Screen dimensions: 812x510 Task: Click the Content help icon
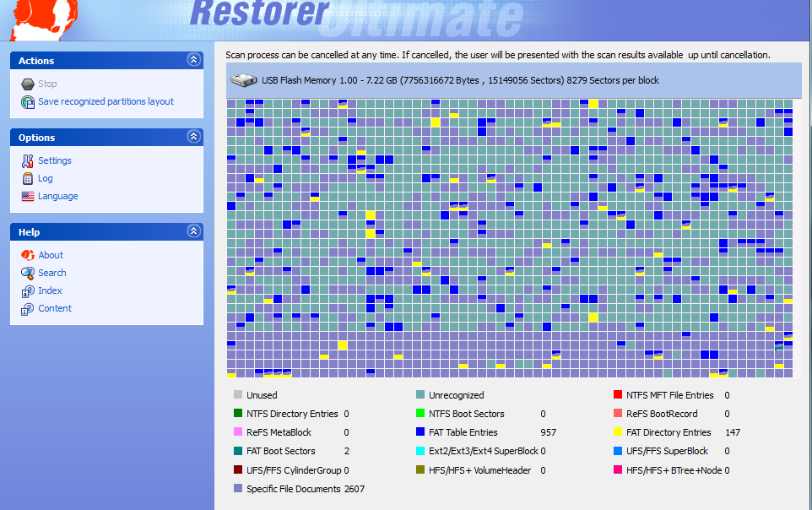pyautogui.click(x=28, y=309)
